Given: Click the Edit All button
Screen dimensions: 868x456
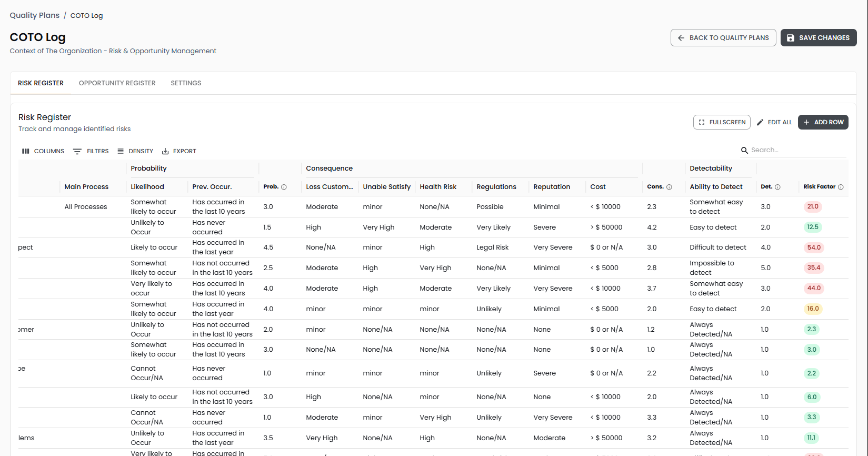Looking at the screenshot, I should [774, 122].
